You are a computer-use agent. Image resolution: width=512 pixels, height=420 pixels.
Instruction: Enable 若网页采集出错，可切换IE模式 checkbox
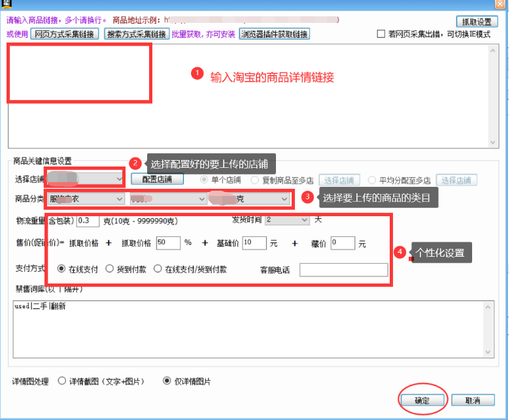[381, 34]
